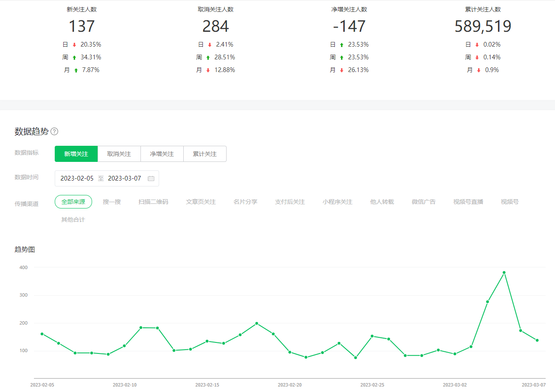The width and height of the screenshot is (555, 392).
Task: Select the 微信广告 channel filter
Action: pyautogui.click(x=423, y=202)
